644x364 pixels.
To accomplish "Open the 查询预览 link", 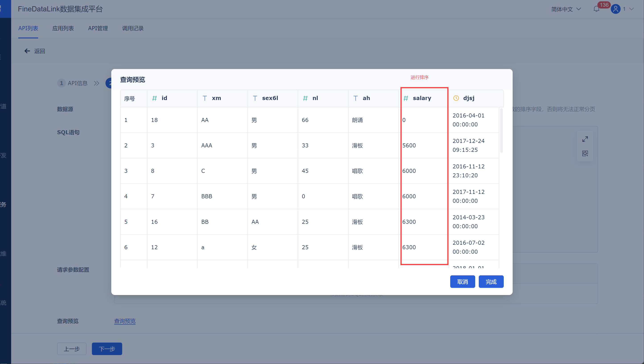I will point(125,321).
